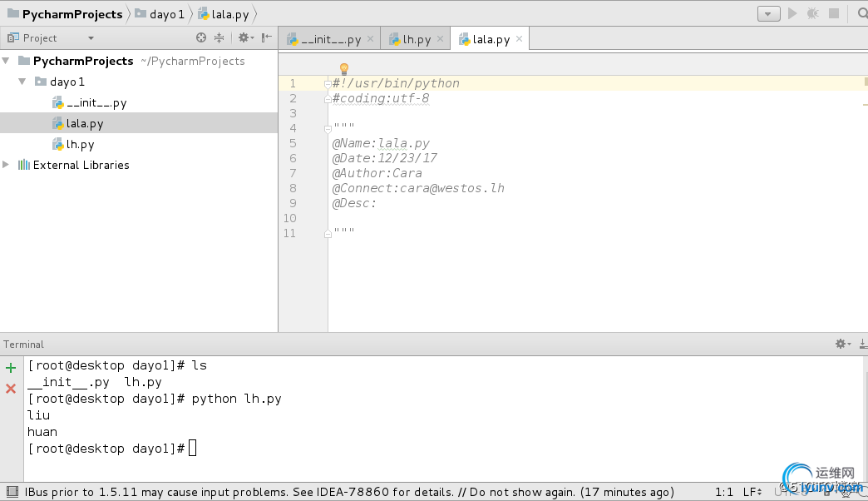Screen dimensions: 868x501
Task: Open the run configuration dropdown
Action: 768,13
